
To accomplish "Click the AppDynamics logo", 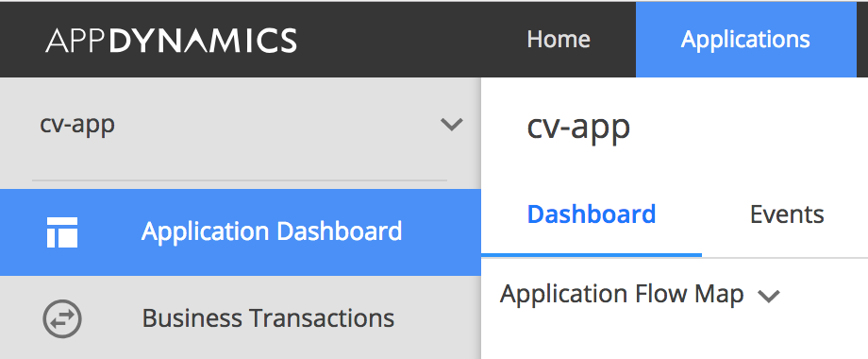I will click(171, 40).
